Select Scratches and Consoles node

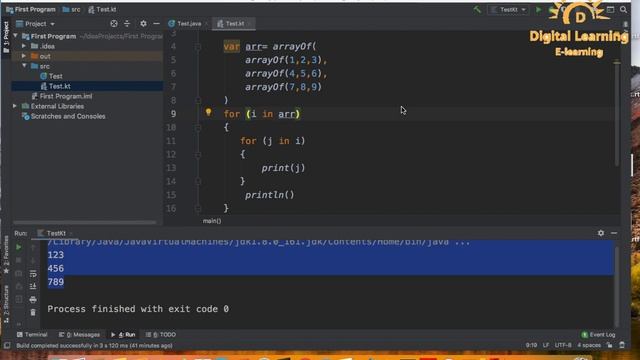(64, 116)
